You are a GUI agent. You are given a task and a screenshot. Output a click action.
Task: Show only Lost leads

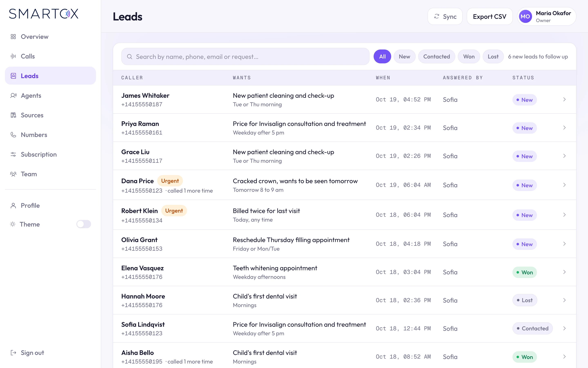pos(493,56)
